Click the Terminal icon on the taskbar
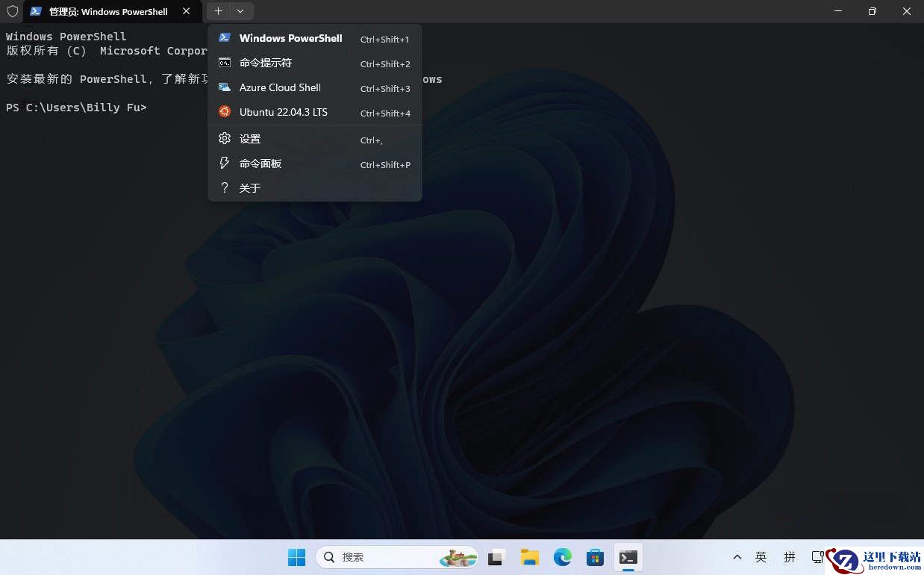Screen dimensions: 924x575 click(x=628, y=557)
